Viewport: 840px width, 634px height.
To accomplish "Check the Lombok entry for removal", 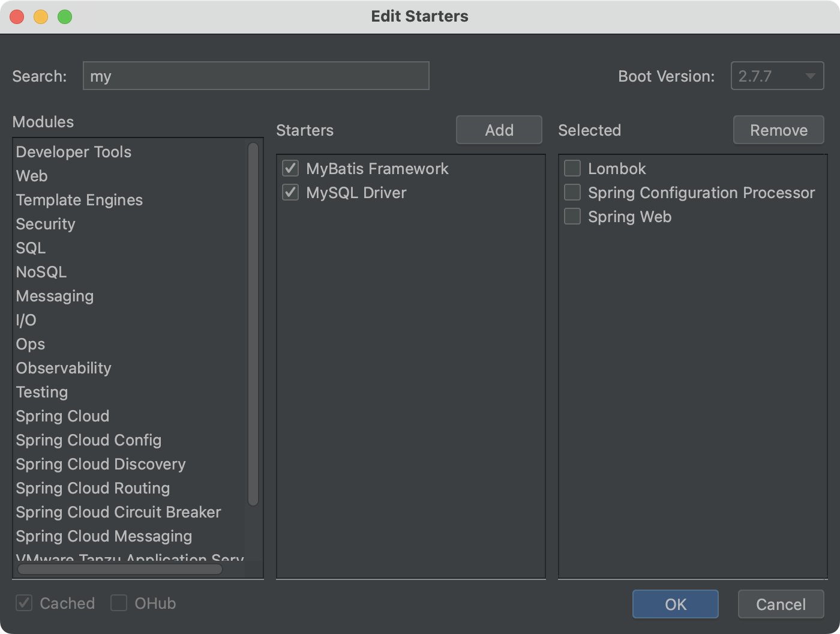I will coord(572,169).
